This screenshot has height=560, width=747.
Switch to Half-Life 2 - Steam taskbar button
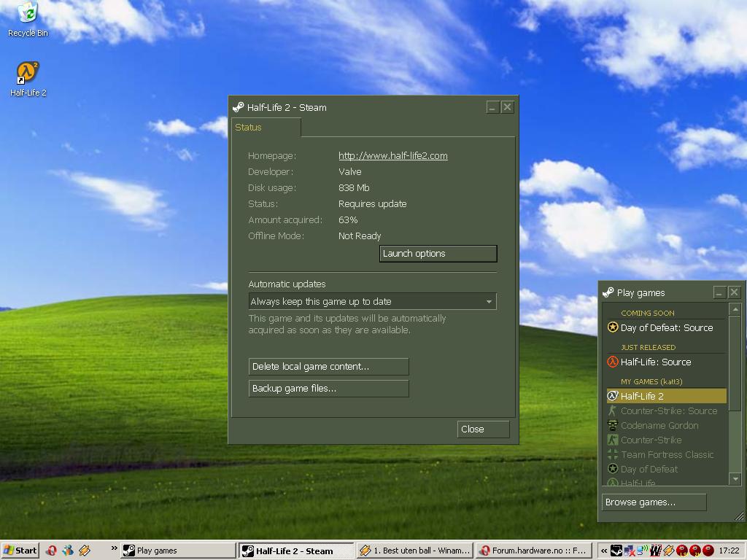click(x=296, y=551)
